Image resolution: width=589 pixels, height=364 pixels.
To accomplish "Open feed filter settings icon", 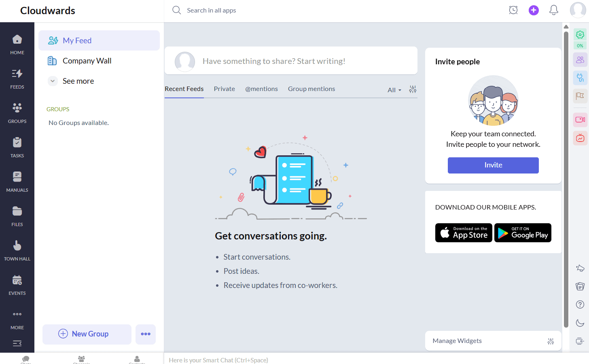I will (413, 89).
